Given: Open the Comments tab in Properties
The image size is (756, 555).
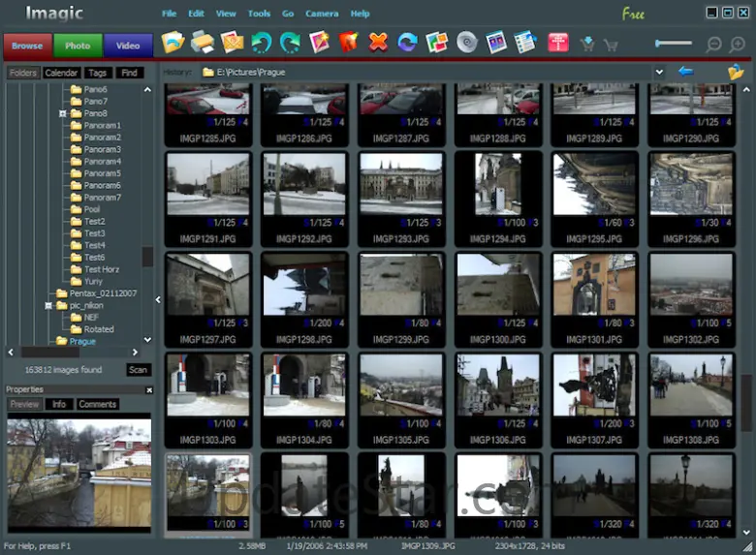Looking at the screenshot, I should 97,404.
